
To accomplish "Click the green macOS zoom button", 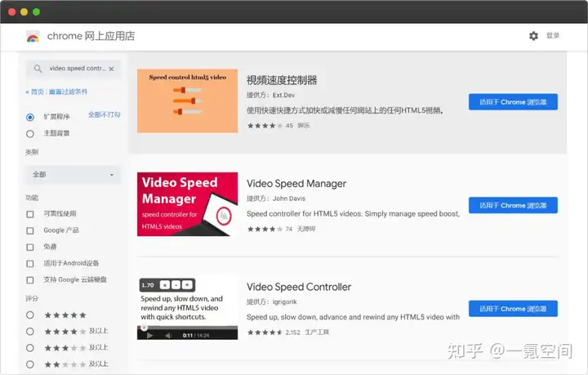I will [x=37, y=12].
